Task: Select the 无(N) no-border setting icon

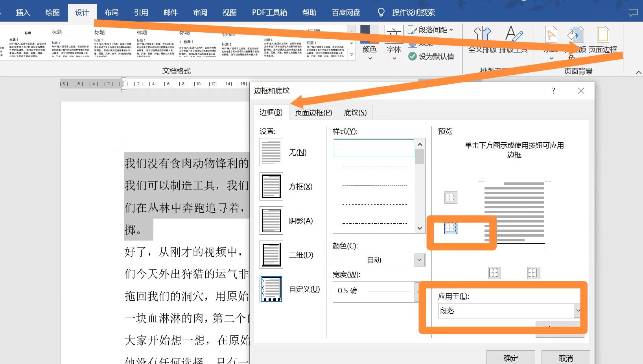Action: [271, 152]
